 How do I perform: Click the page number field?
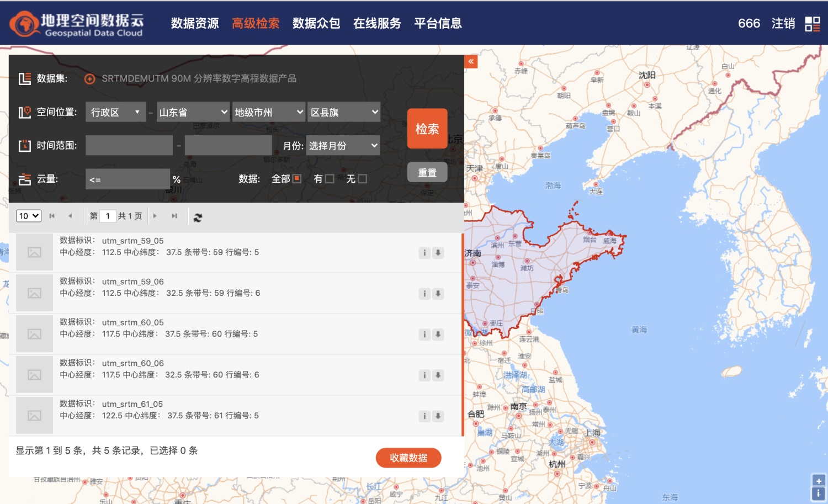(108, 216)
